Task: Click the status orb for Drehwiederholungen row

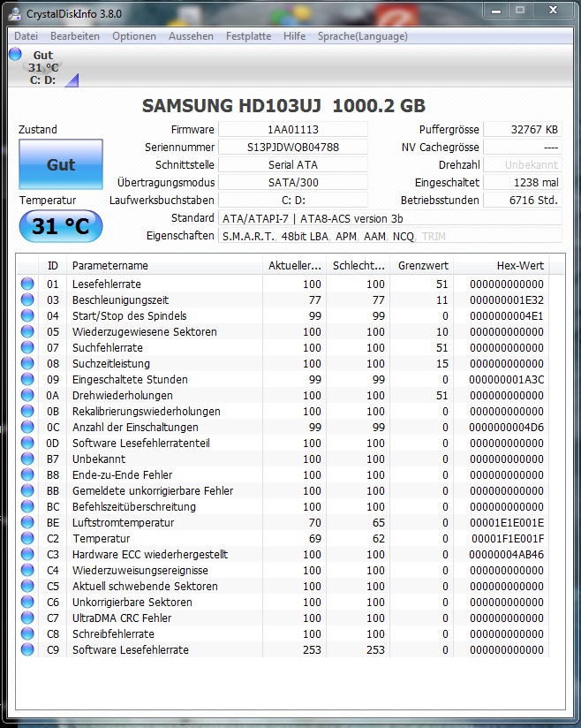Action: coord(27,395)
